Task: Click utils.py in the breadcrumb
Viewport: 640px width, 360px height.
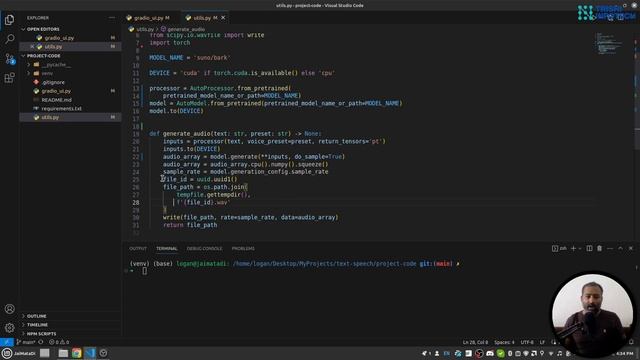Action: pyautogui.click(x=145, y=29)
